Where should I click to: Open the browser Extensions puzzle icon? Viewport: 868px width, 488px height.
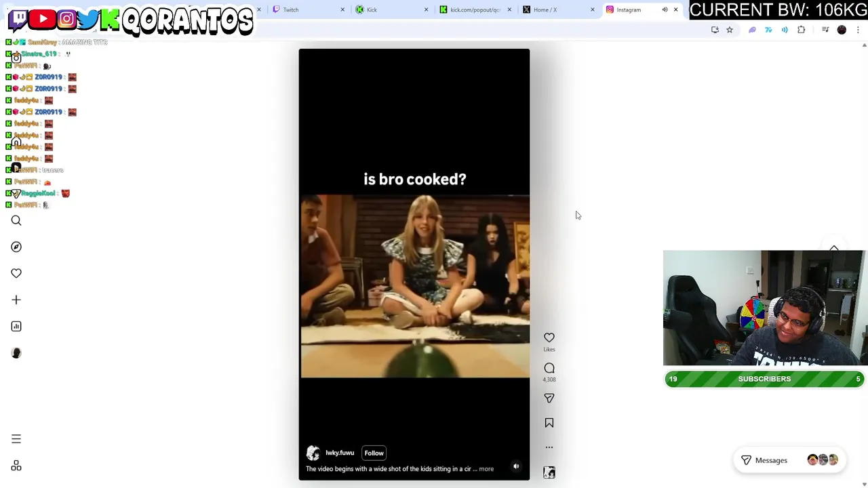(x=802, y=30)
